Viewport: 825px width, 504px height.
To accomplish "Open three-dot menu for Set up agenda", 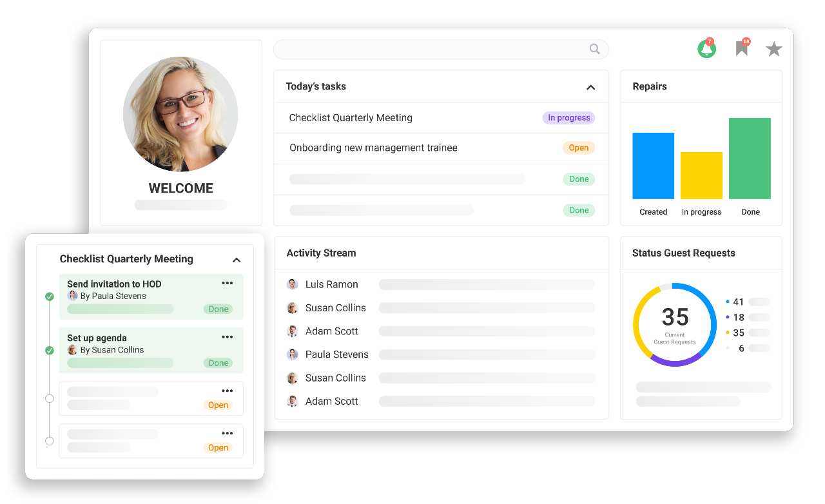I will click(x=227, y=337).
